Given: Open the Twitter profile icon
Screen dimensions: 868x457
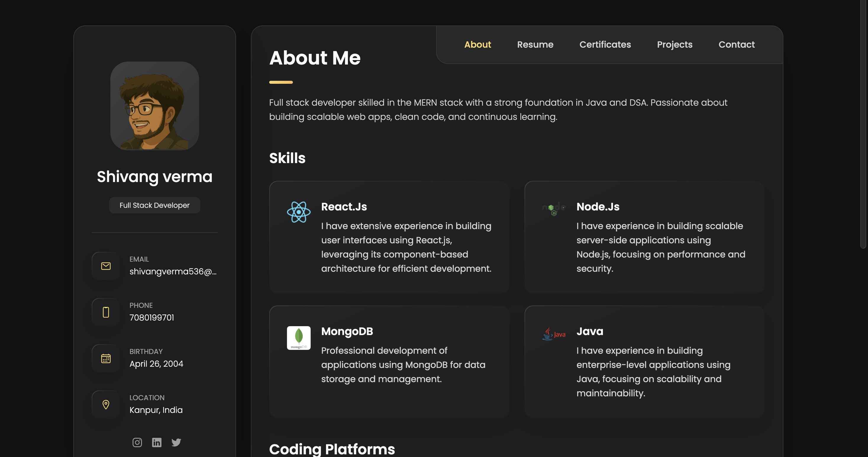Looking at the screenshot, I should click(x=176, y=442).
